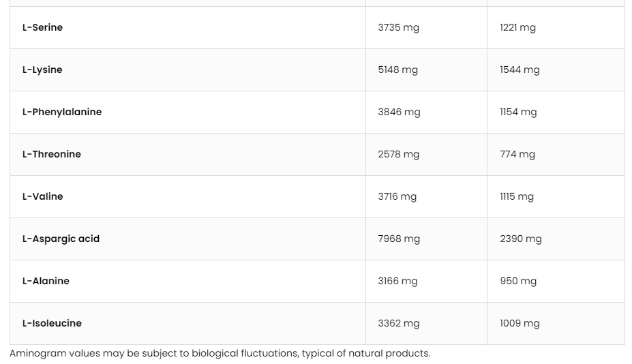Click the L-Aspargic acid row label
Viewport: 632px width, 364px height.
[x=61, y=239]
